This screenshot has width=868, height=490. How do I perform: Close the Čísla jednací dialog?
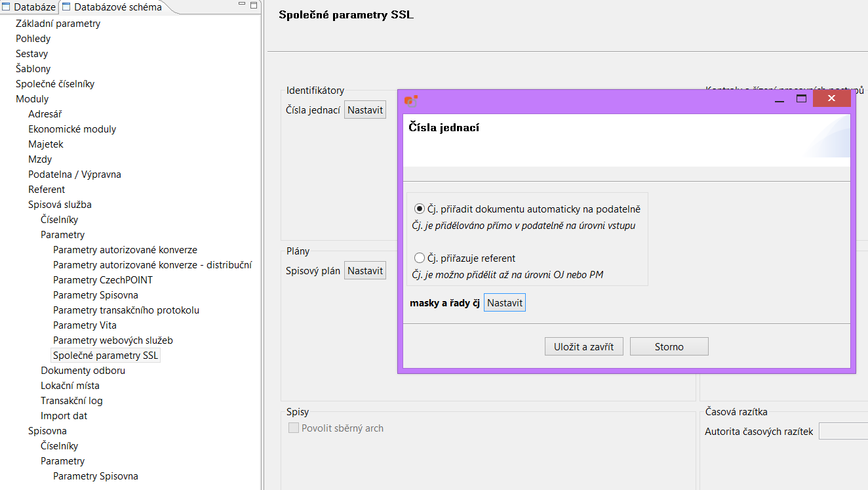831,99
